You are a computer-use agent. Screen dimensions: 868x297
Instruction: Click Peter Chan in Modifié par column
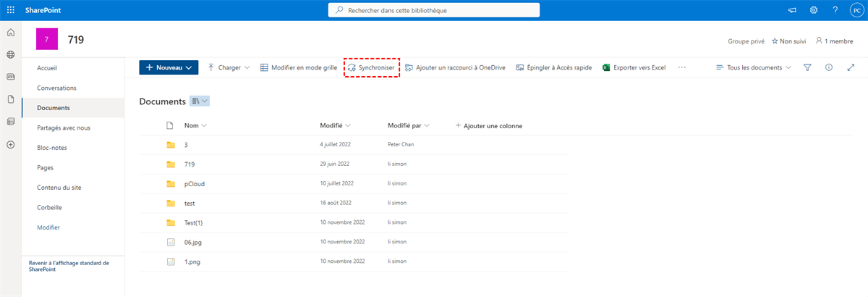click(x=401, y=145)
